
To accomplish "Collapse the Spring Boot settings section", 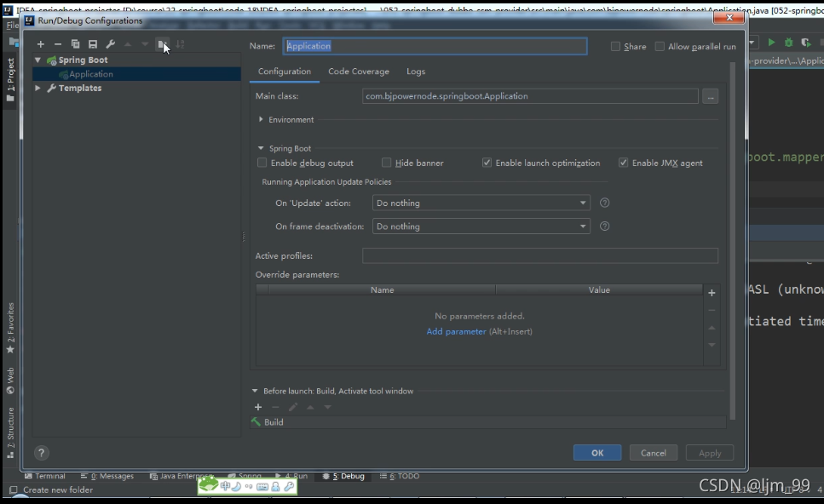I will [261, 148].
